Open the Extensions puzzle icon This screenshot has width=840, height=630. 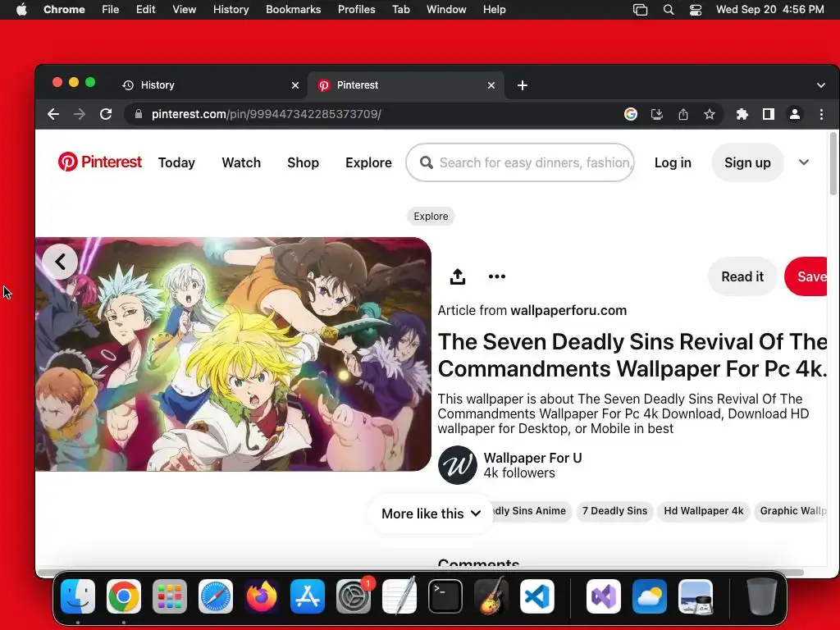[x=742, y=114]
